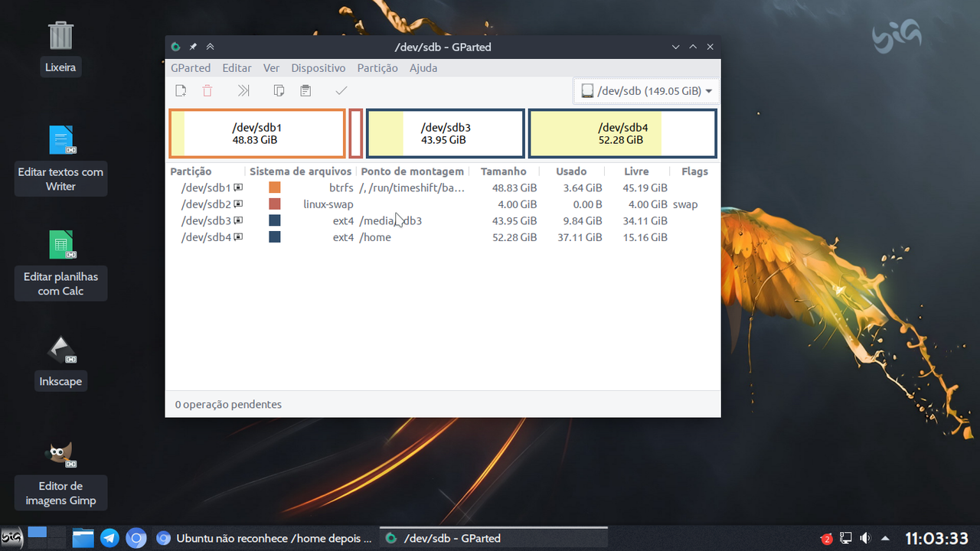Select the /dev/sdb1 block in disk map
Screen dimensions: 980x551
(257, 134)
